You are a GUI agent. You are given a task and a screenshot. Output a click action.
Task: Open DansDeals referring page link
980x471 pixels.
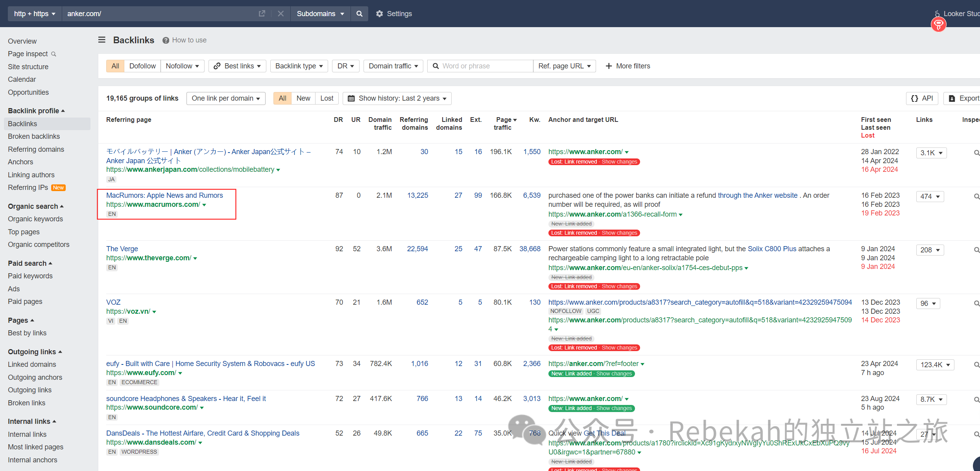pos(203,433)
